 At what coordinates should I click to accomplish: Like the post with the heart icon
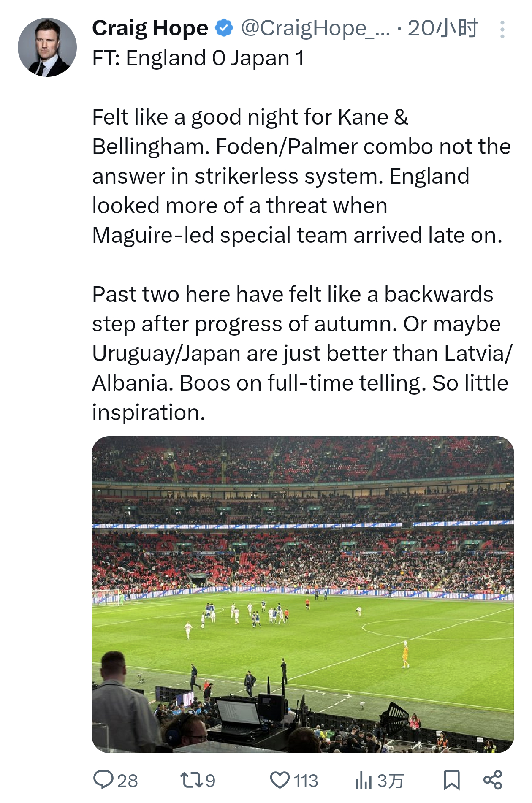280,780
